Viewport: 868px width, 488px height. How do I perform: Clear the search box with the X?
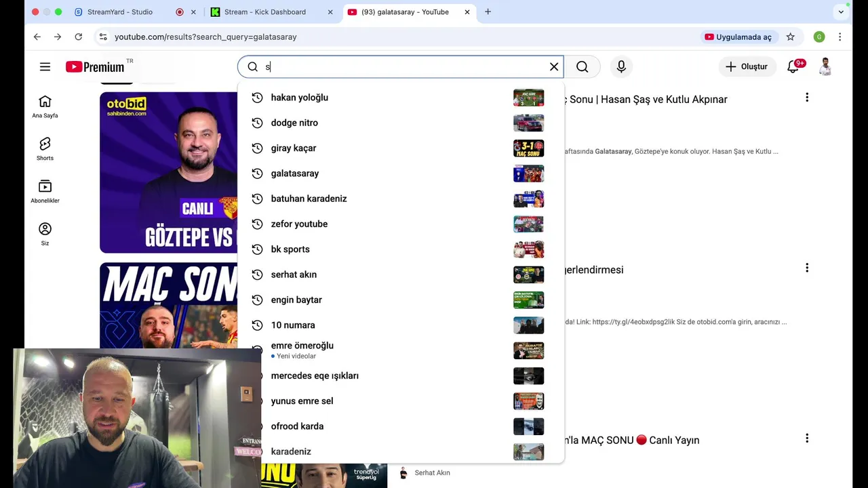coord(554,66)
